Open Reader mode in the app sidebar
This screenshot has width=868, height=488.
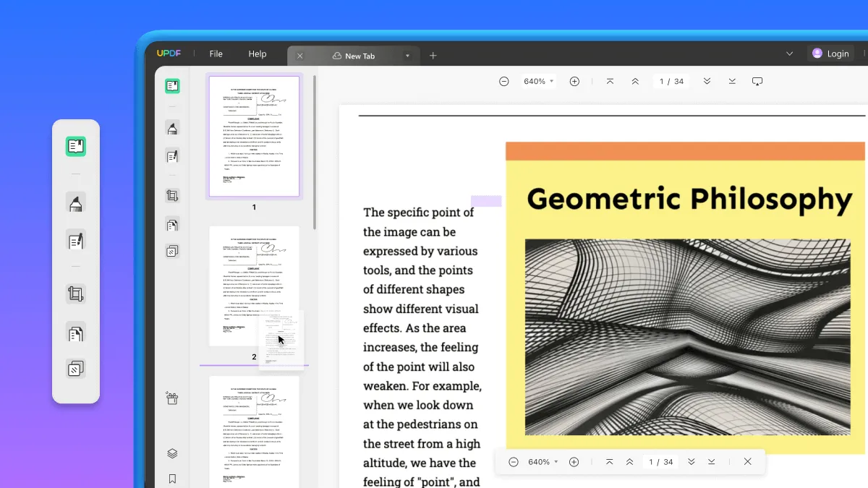tap(172, 86)
